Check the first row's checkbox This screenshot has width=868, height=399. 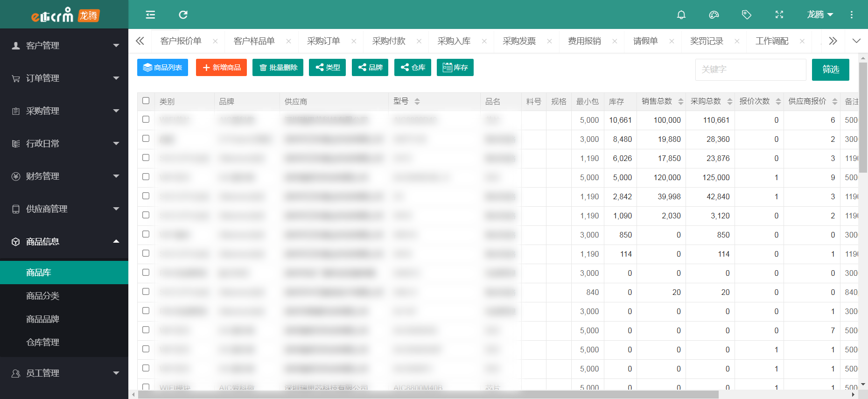tap(146, 119)
